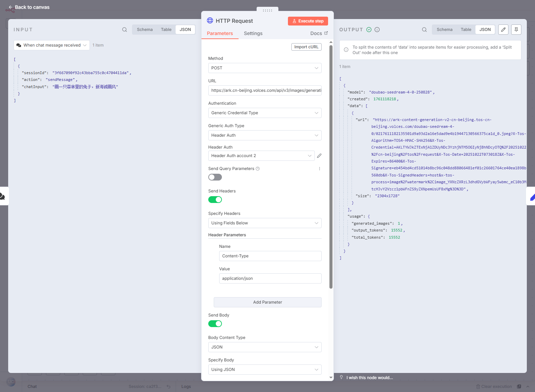Click the trash icon next to Clear execution
Image resolution: width=535 pixels, height=392 pixels.
click(478, 387)
